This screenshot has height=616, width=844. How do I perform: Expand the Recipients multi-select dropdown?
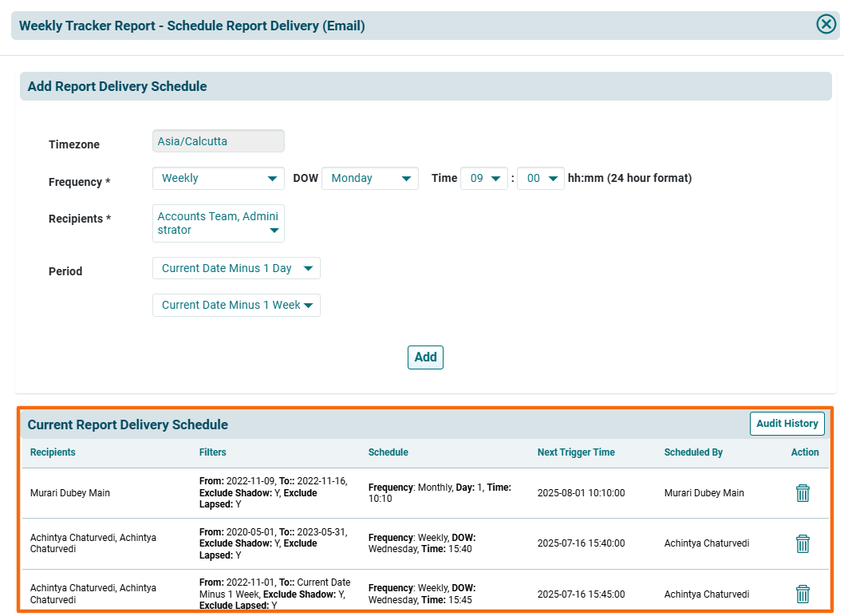tap(218, 223)
